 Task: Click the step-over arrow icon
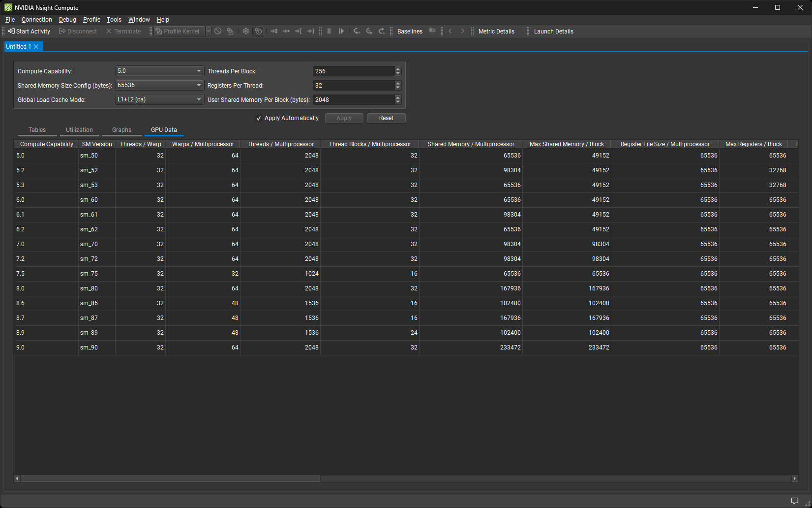tap(369, 31)
